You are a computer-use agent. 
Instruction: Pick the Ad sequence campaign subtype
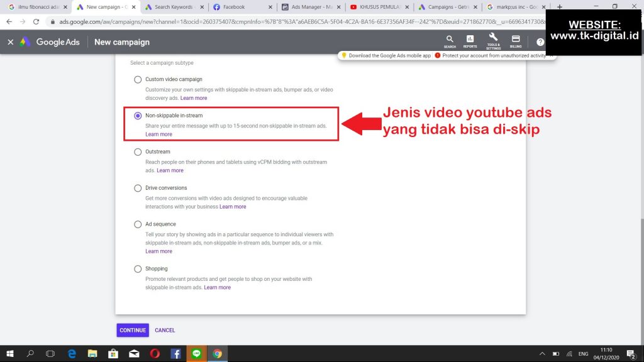pyautogui.click(x=138, y=224)
